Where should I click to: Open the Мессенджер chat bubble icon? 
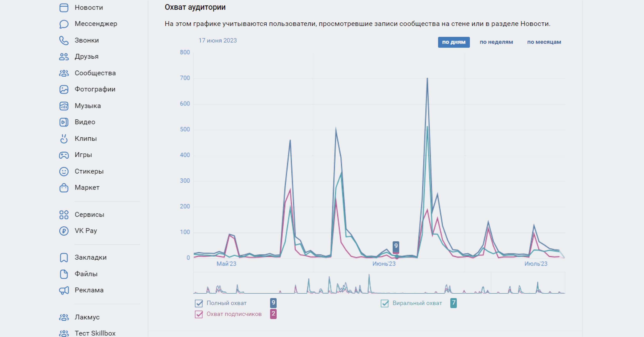click(64, 24)
